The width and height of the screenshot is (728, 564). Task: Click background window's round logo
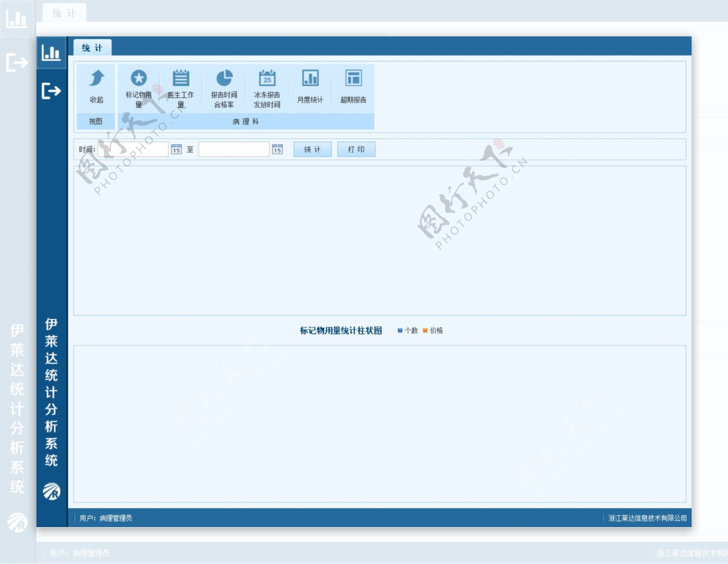[x=17, y=523]
